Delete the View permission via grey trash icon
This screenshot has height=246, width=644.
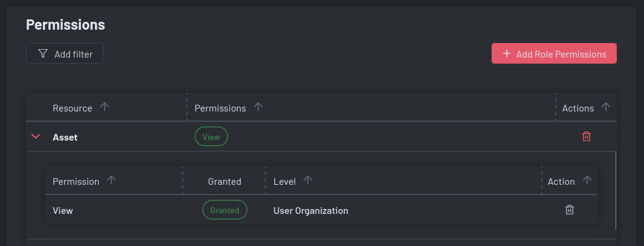(x=569, y=210)
